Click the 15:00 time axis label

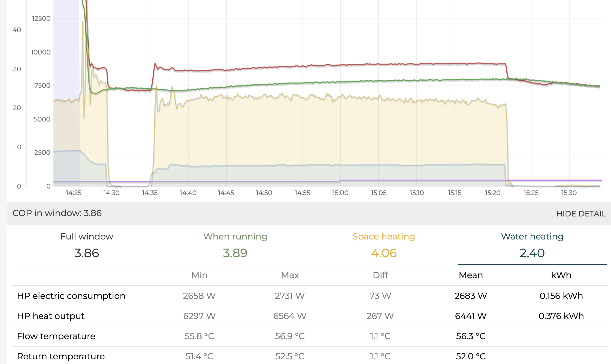click(340, 193)
